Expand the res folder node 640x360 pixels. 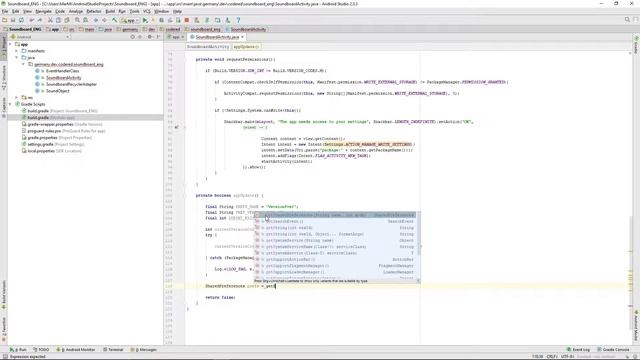[x=17, y=98]
